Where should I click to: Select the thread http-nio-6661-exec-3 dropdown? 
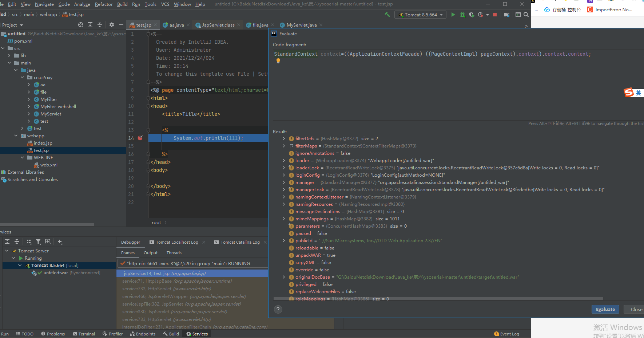(192, 263)
